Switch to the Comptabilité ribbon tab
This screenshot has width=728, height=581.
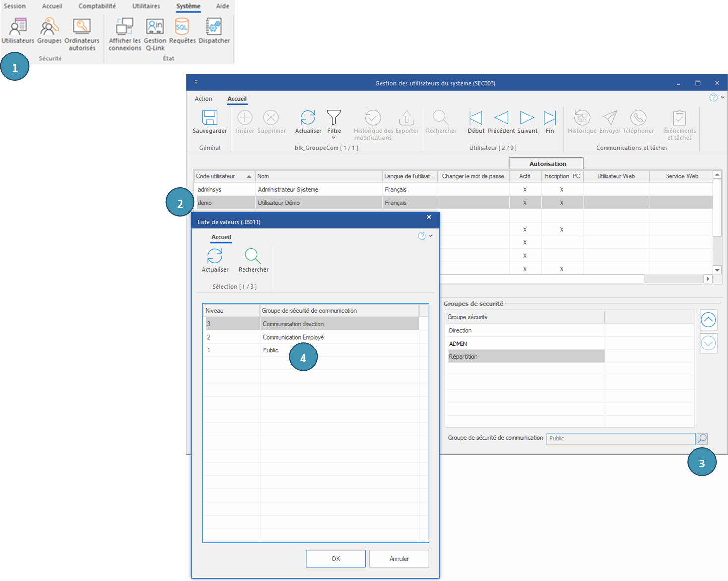97,6
